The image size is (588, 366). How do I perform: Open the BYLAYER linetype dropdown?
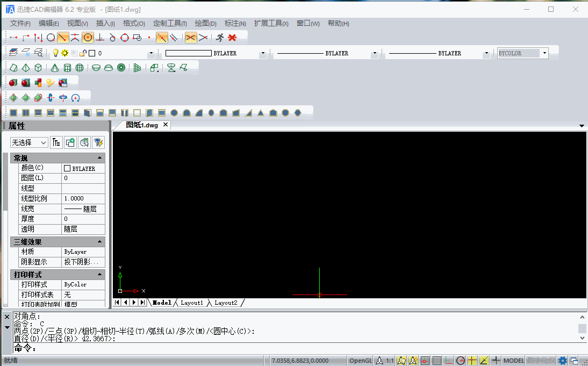click(x=374, y=53)
